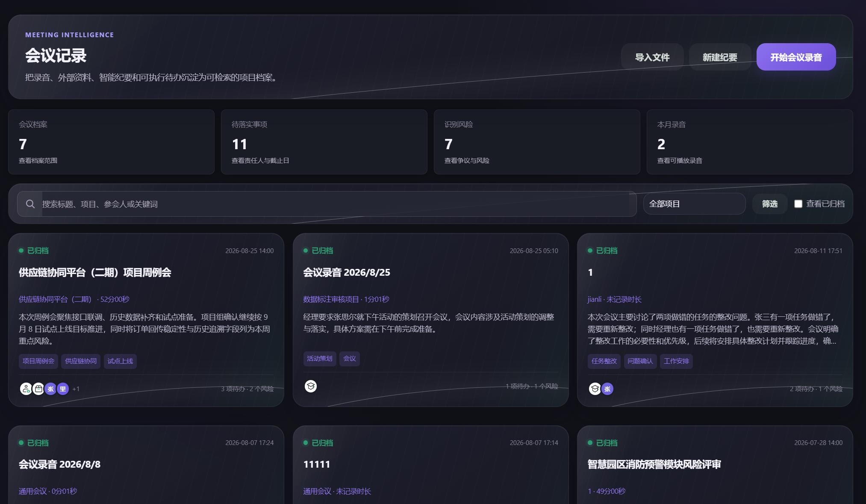Click the 导入文件 button
The width and height of the screenshot is (866, 504).
tap(652, 57)
